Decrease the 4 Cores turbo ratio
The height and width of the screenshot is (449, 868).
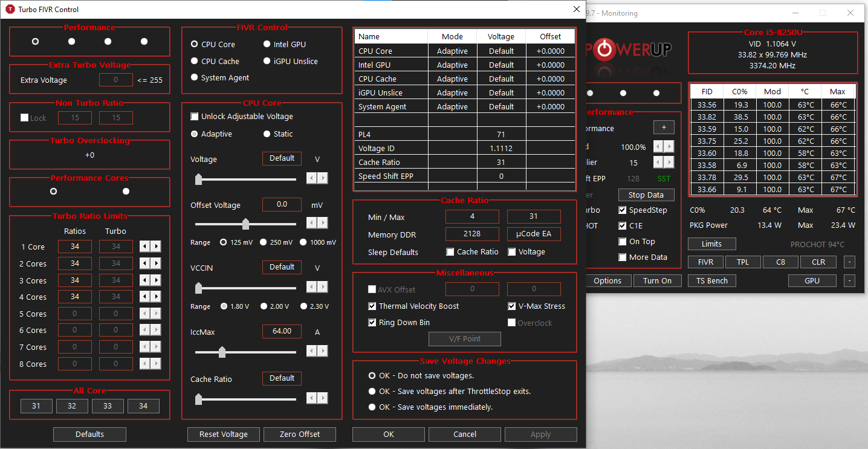click(x=145, y=297)
